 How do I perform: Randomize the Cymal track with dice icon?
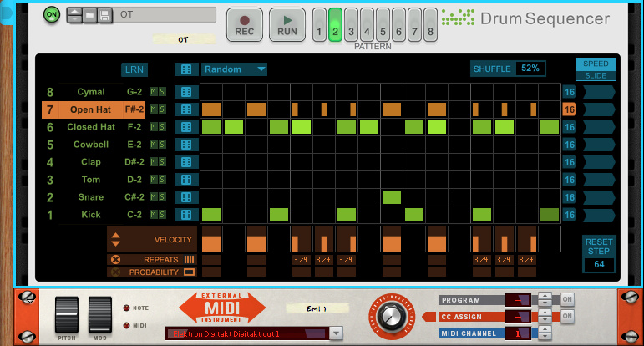tap(185, 92)
